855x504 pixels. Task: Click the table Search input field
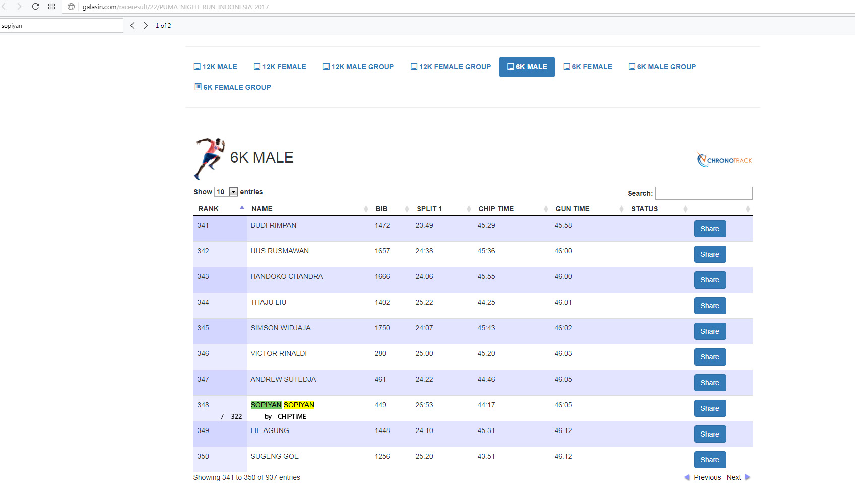point(703,193)
